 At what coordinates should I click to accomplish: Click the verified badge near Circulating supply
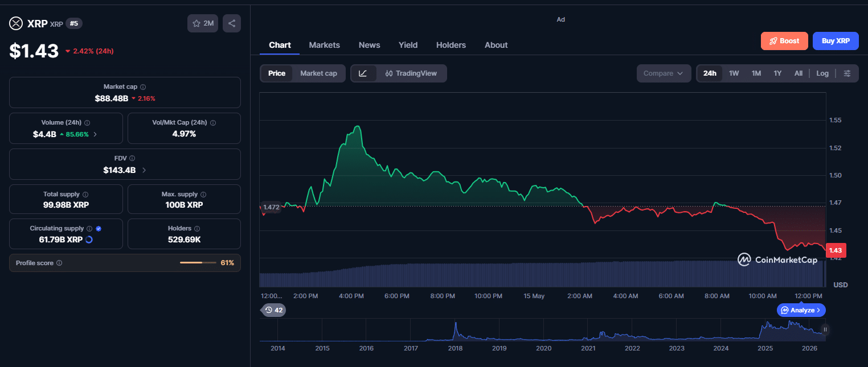point(99,228)
